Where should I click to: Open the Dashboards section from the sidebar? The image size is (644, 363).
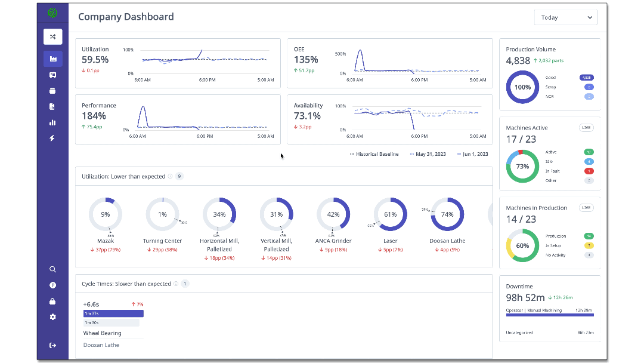pos(52,59)
